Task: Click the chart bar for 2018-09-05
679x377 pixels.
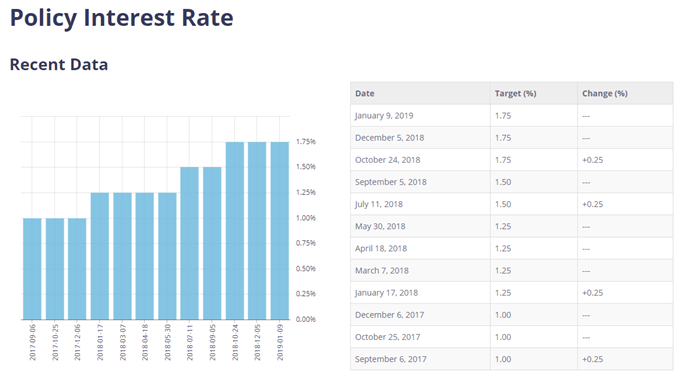Action: [212, 243]
